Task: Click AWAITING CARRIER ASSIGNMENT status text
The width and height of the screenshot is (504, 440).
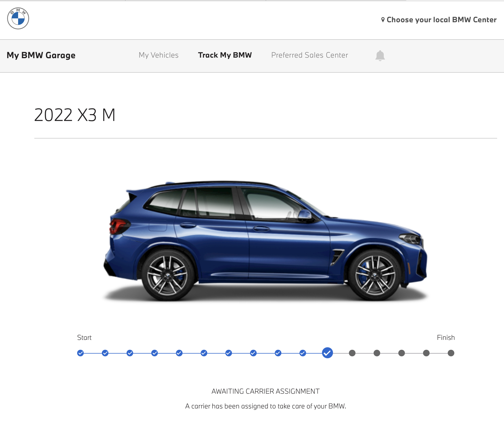Action: (265, 391)
